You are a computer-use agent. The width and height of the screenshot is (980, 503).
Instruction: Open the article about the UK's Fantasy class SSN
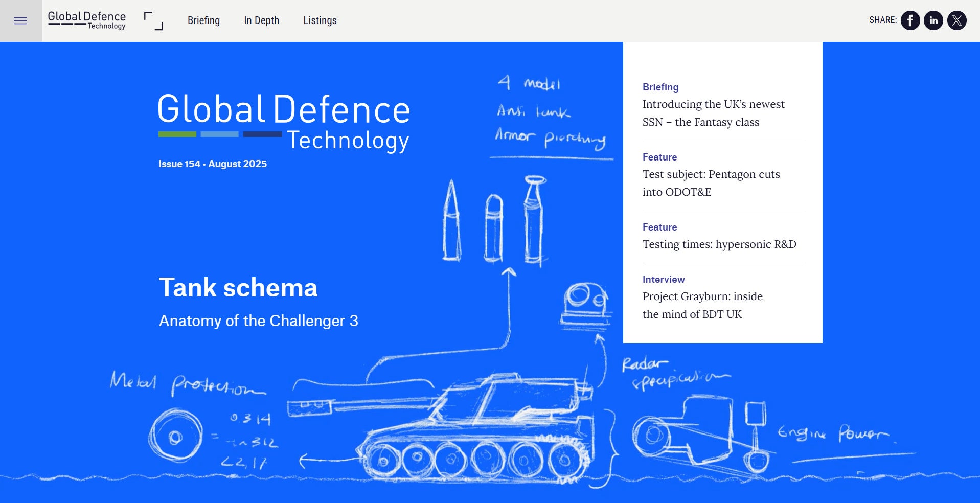tap(714, 113)
